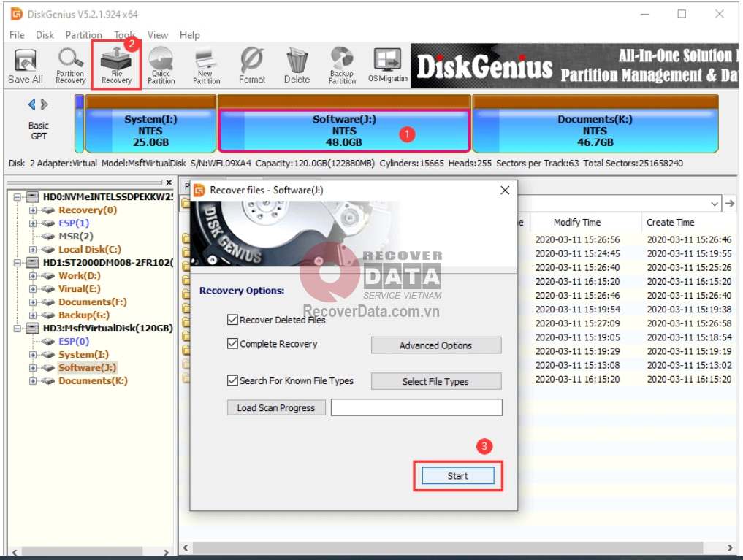Screen dimensions: 743x560
Task: Select MSR(2) in the disk tree
Action: coord(75,237)
